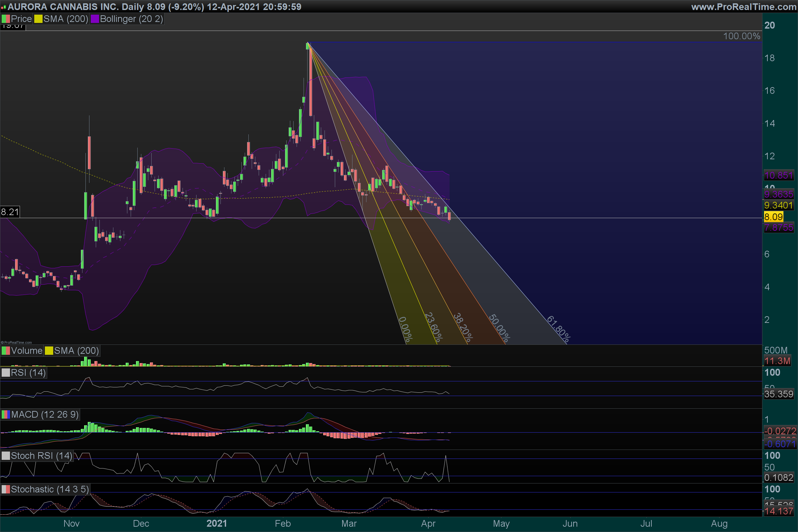Click the 2021 marker on the time axis
Viewport: 798px width, 532px height.
[x=216, y=523]
